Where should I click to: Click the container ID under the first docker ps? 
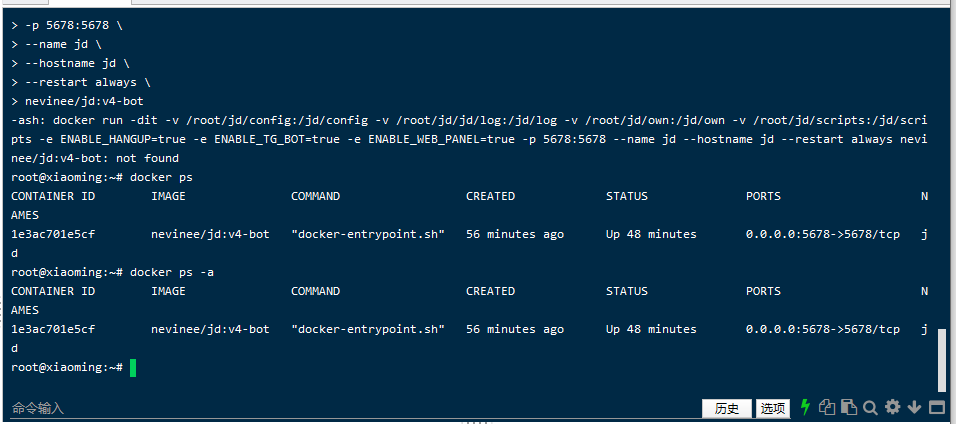(x=53, y=234)
